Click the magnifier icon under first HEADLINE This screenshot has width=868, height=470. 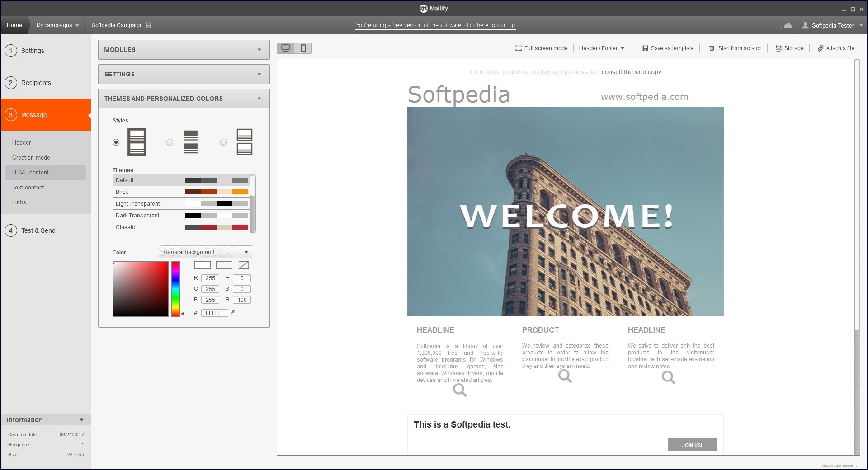(x=460, y=390)
